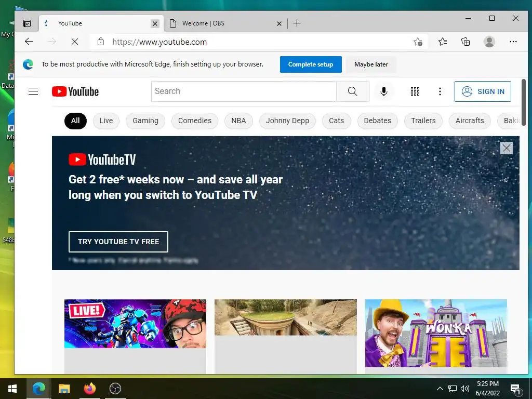This screenshot has height=399, width=532.
Task: Open the YouTube hamburger guide menu
Action: [33, 91]
